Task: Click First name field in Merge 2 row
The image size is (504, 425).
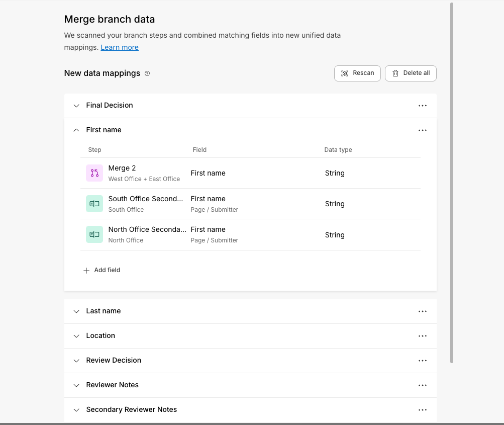Action: [x=208, y=173]
